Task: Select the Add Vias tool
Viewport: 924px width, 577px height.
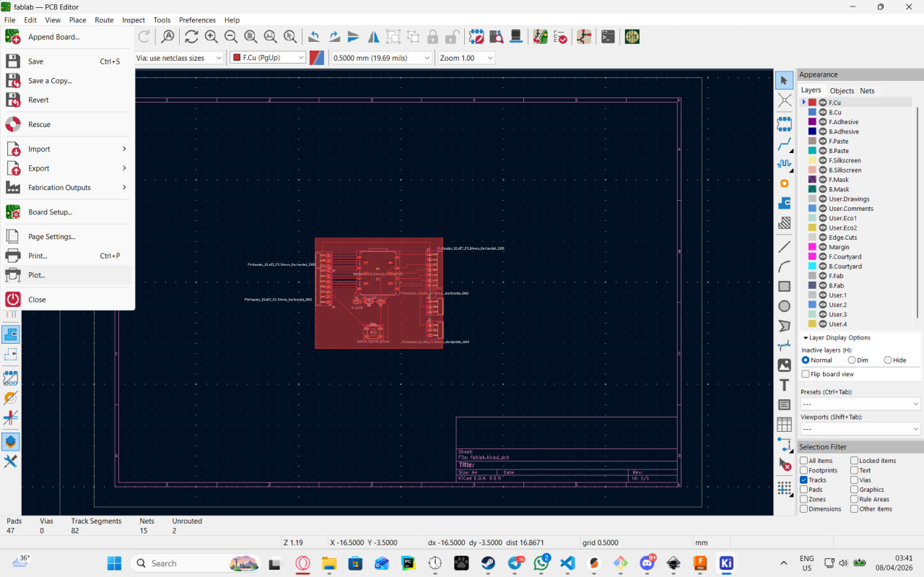Action: (x=784, y=183)
